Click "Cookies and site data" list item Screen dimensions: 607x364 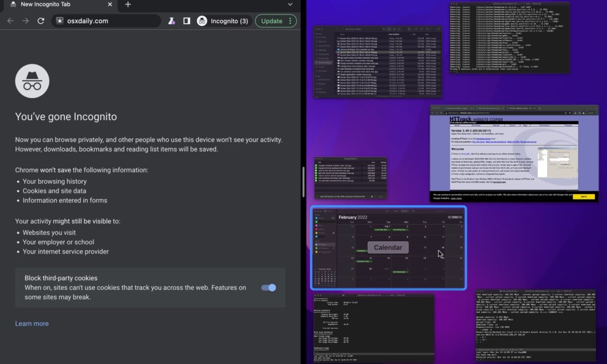[55, 190]
